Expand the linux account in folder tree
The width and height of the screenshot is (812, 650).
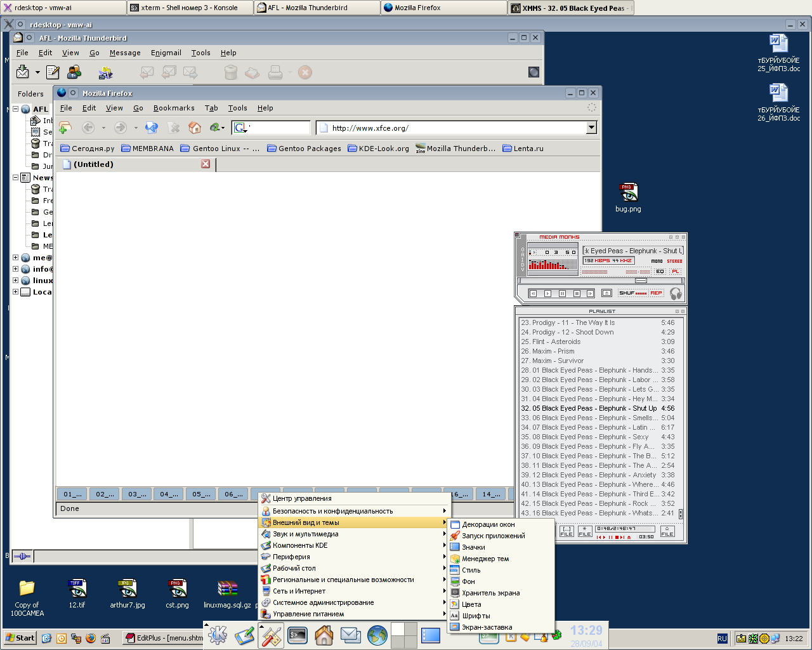(x=15, y=281)
